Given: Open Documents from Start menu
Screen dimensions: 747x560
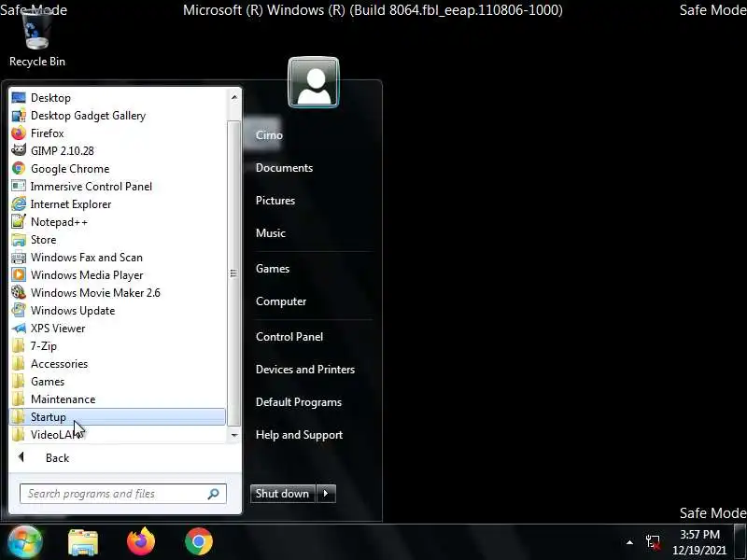Looking at the screenshot, I should tap(284, 168).
